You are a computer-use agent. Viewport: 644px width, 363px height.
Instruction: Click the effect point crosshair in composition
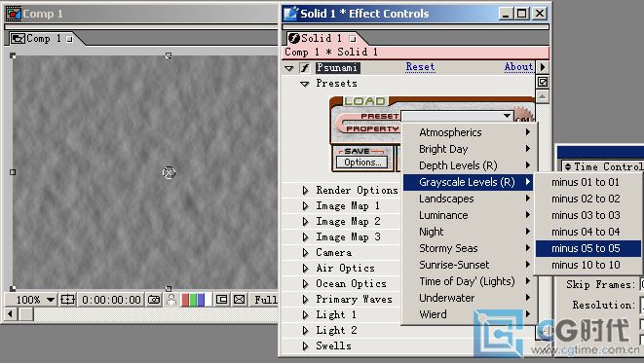click(169, 172)
